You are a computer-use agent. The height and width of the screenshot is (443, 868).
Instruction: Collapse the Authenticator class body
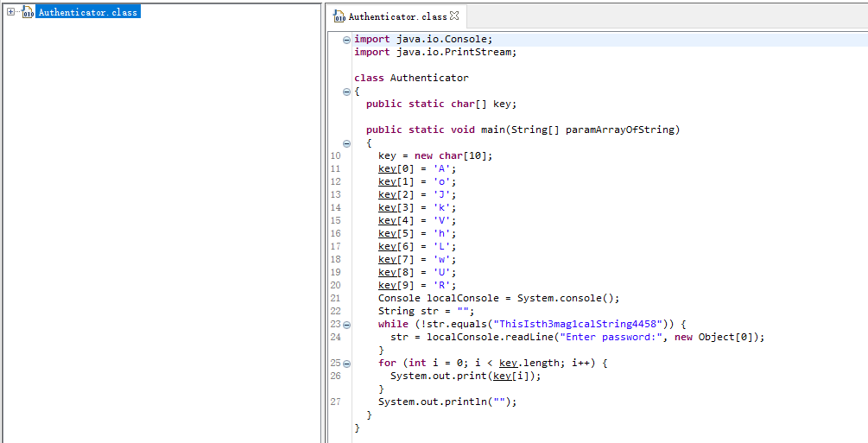[346, 92]
